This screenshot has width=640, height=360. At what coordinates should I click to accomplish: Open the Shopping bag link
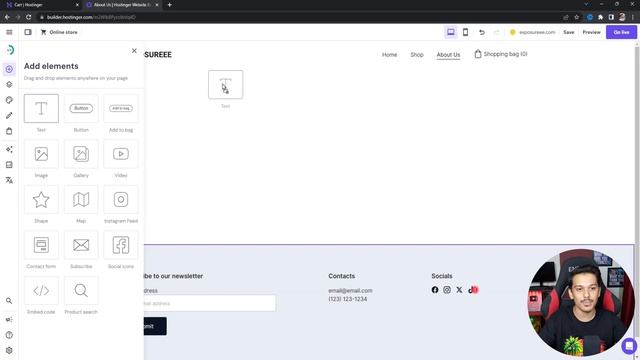point(501,54)
